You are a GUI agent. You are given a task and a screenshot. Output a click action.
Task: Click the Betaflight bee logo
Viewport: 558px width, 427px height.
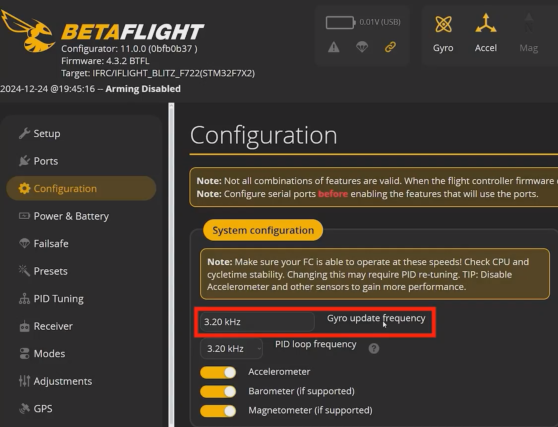28,31
